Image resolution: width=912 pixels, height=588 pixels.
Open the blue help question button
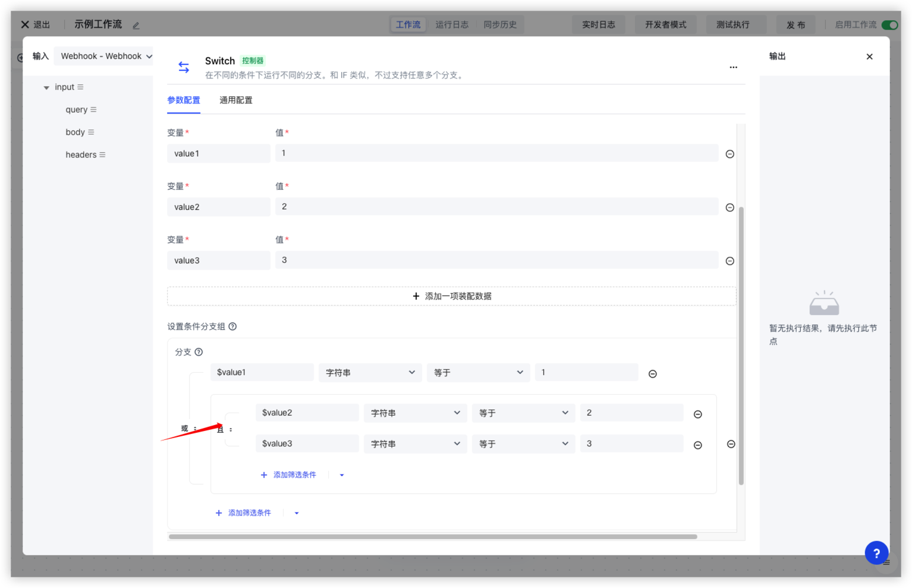(x=876, y=553)
